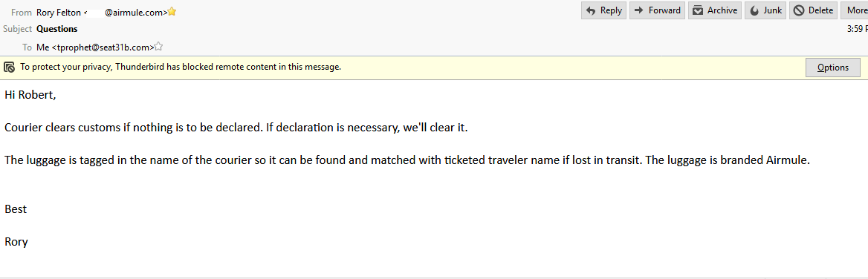868x279 pixels.
Task: Select recipient Me tprophet@seat31b.com
Action: (x=95, y=47)
